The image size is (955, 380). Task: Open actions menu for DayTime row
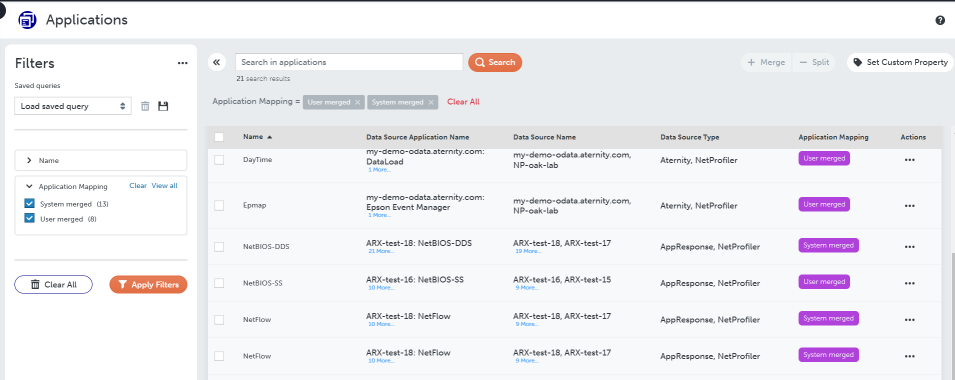point(909,160)
